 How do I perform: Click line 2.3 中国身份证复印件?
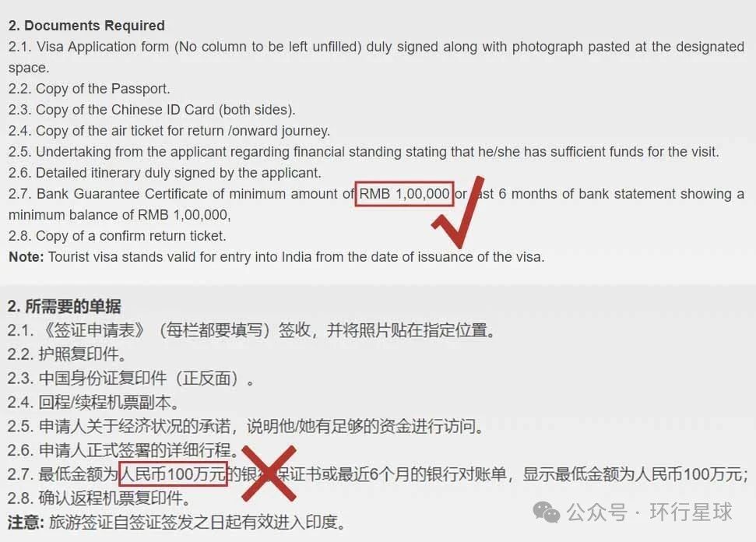pos(131,378)
